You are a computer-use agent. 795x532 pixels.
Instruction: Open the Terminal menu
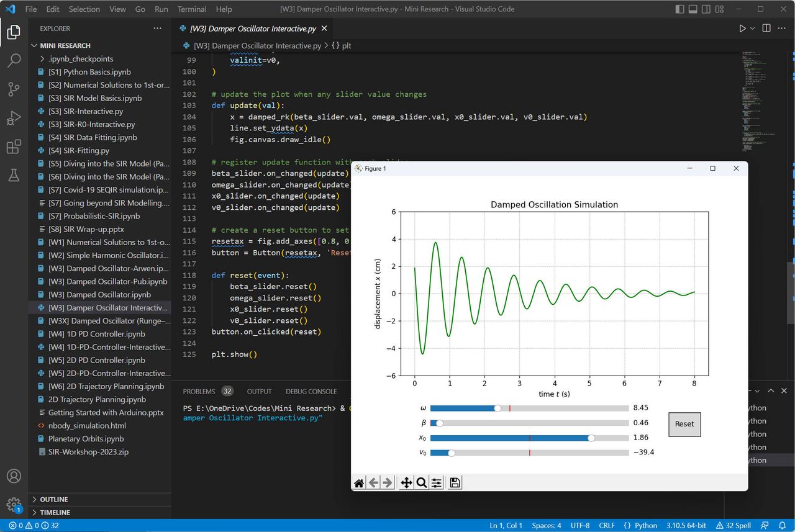click(x=192, y=9)
